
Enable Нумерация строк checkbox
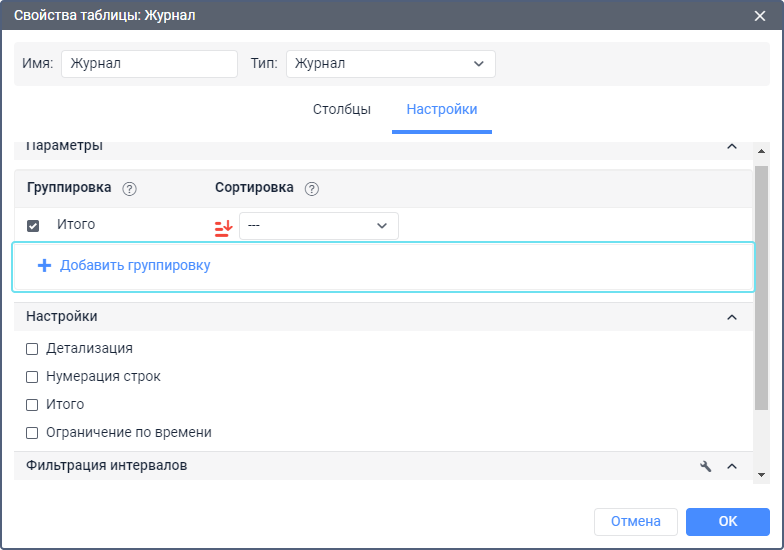click(x=32, y=377)
